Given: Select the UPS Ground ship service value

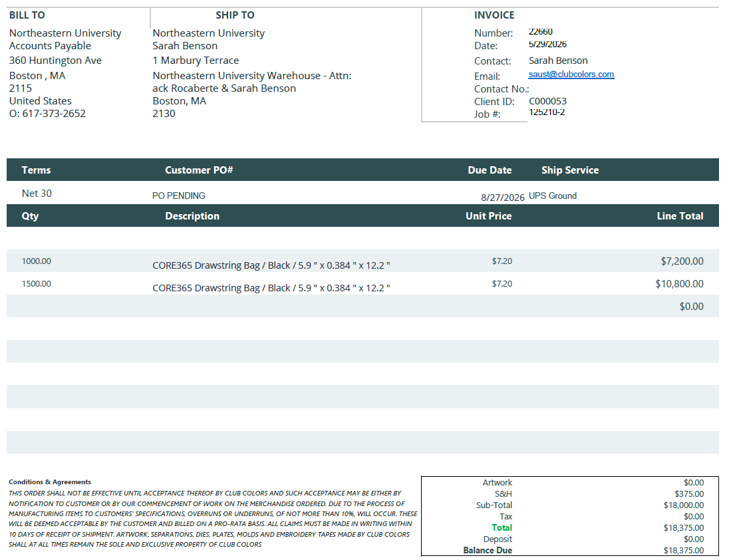Looking at the screenshot, I should click(552, 196).
